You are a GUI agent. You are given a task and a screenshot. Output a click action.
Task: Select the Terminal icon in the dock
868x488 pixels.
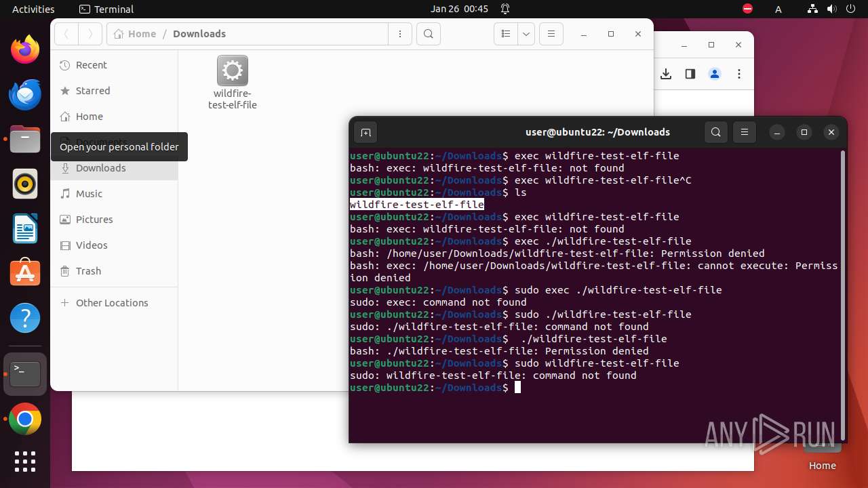pyautogui.click(x=25, y=374)
